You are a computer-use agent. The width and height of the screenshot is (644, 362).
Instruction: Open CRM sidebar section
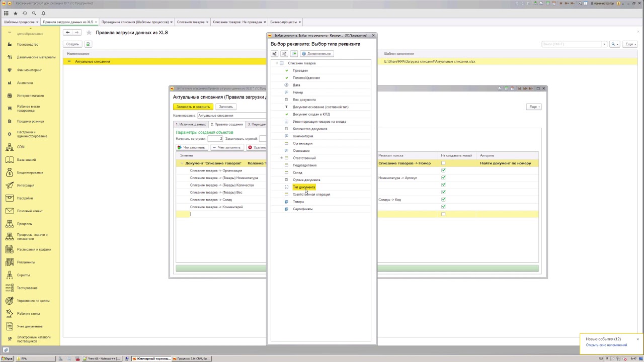point(21,147)
